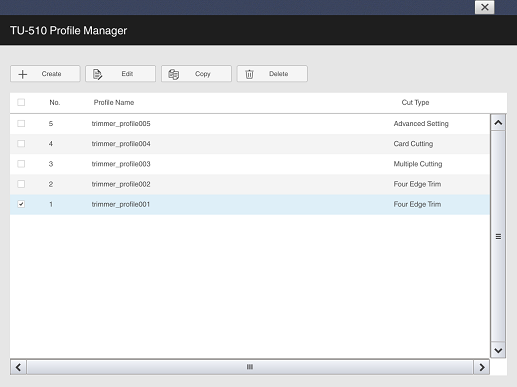Sort by the Cut Type column header
Screen dimensions: 517x387
click(415, 102)
